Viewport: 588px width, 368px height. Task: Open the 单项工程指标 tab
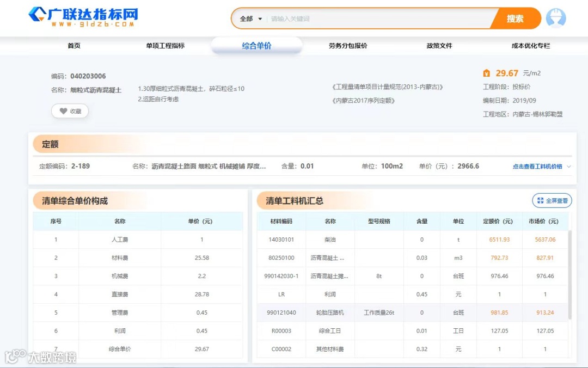tap(166, 46)
